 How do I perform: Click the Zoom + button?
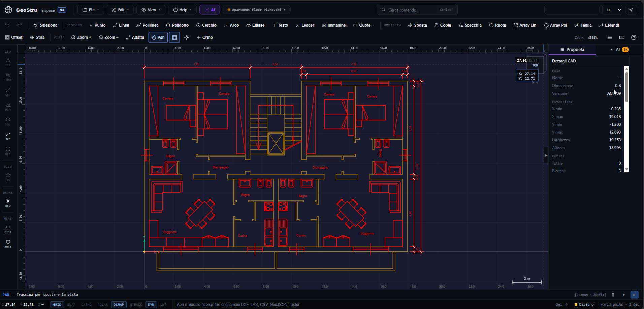(x=81, y=37)
